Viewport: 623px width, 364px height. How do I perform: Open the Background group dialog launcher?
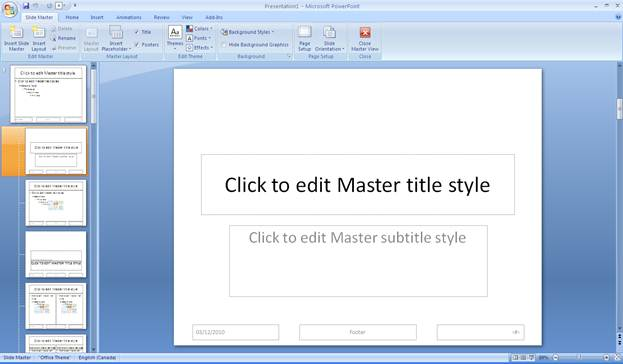pyautogui.click(x=289, y=57)
